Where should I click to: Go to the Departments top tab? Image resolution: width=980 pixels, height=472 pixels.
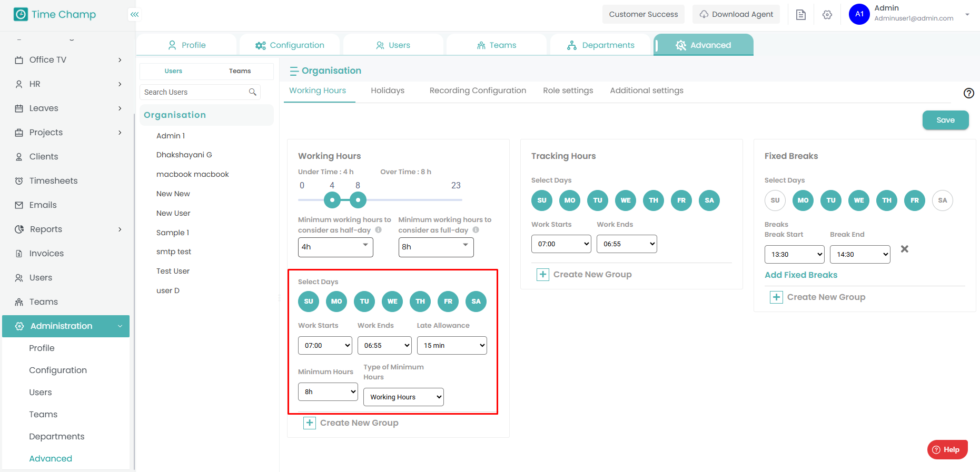601,45
